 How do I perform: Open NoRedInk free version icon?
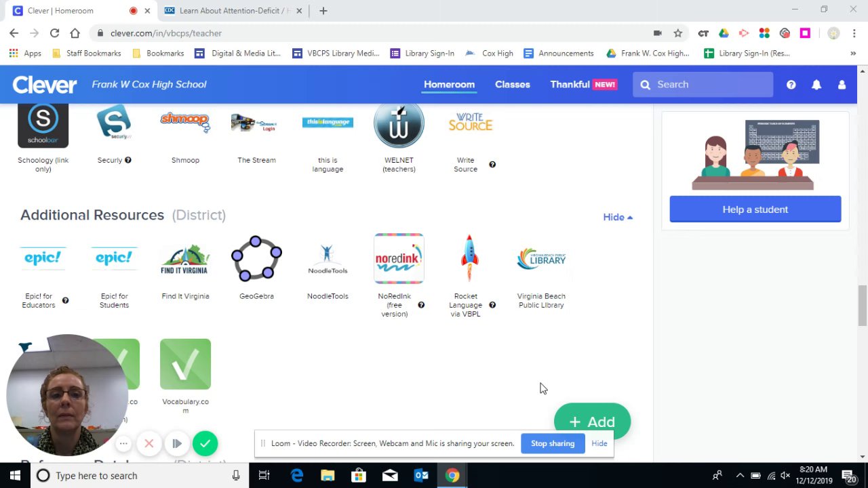click(399, 258)
